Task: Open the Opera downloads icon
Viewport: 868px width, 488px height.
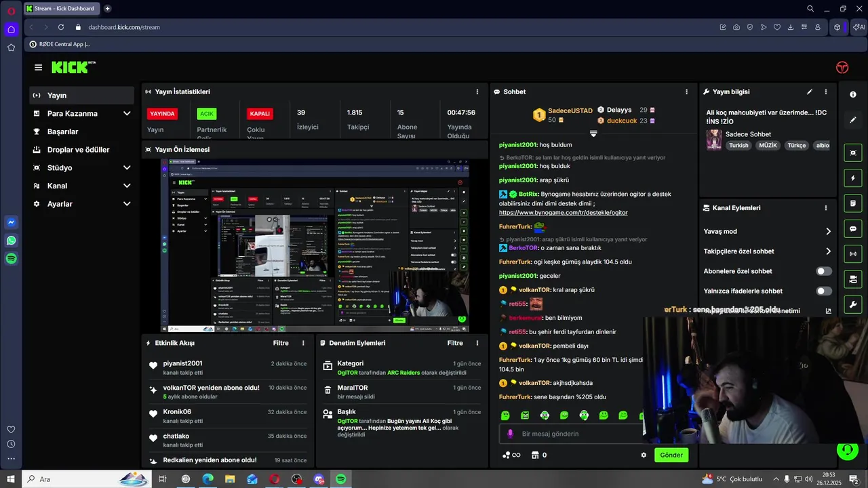Action: click(x=791, y=27)
